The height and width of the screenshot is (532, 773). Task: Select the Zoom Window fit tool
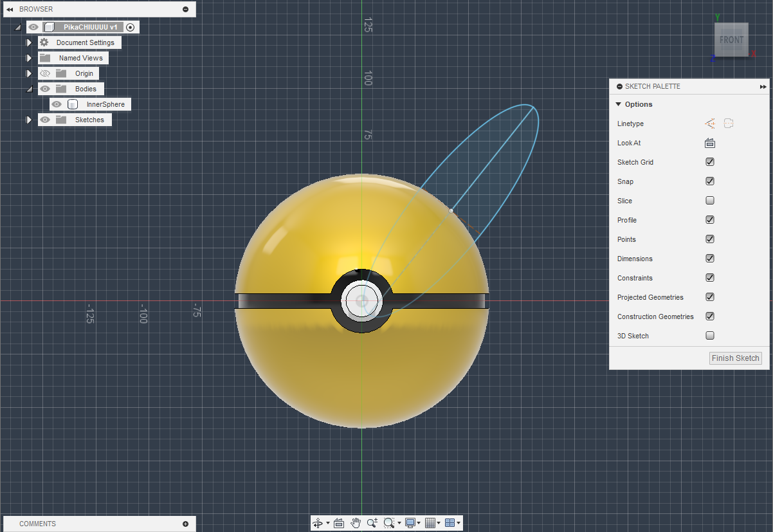click(x=388, y=524)
